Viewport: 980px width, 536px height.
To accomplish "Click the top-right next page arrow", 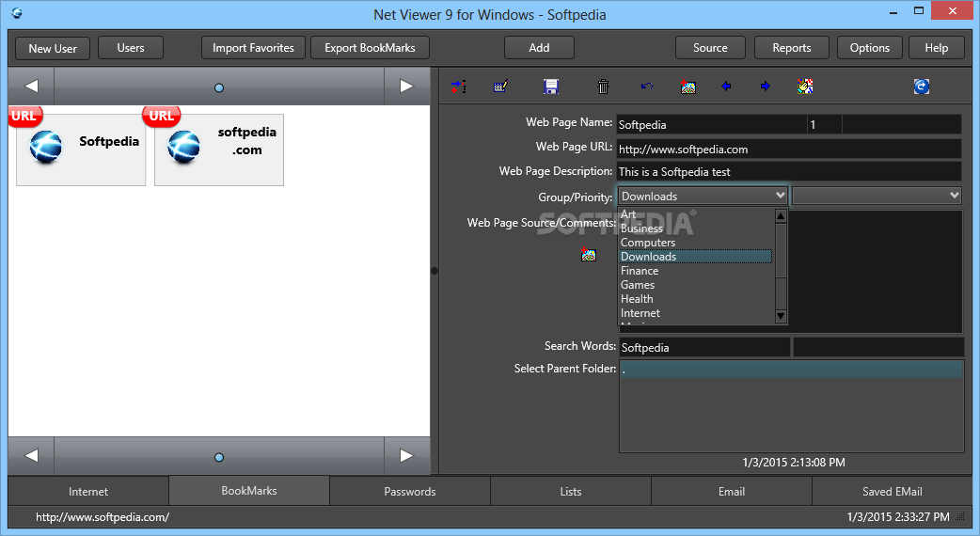I will (406, 87).
